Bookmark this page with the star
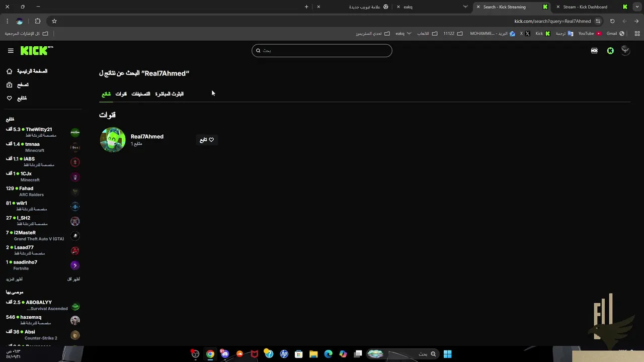 (x=54, y=21)
